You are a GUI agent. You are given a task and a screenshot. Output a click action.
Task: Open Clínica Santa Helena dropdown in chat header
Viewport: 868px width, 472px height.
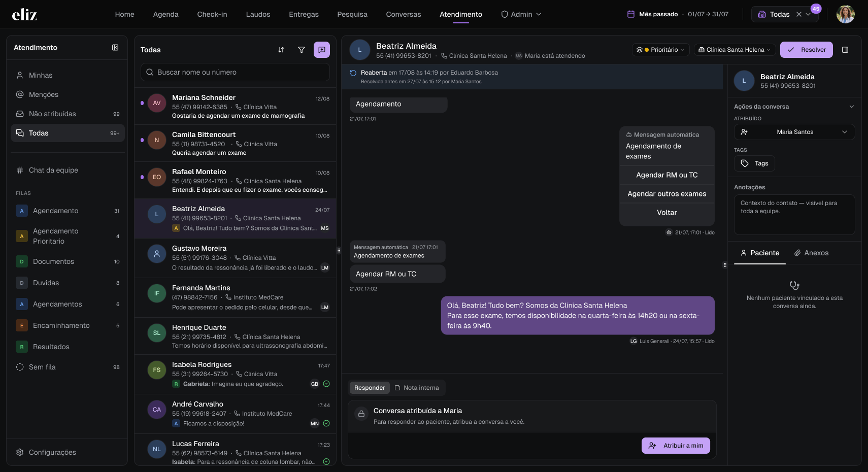[x=735, y=50]
